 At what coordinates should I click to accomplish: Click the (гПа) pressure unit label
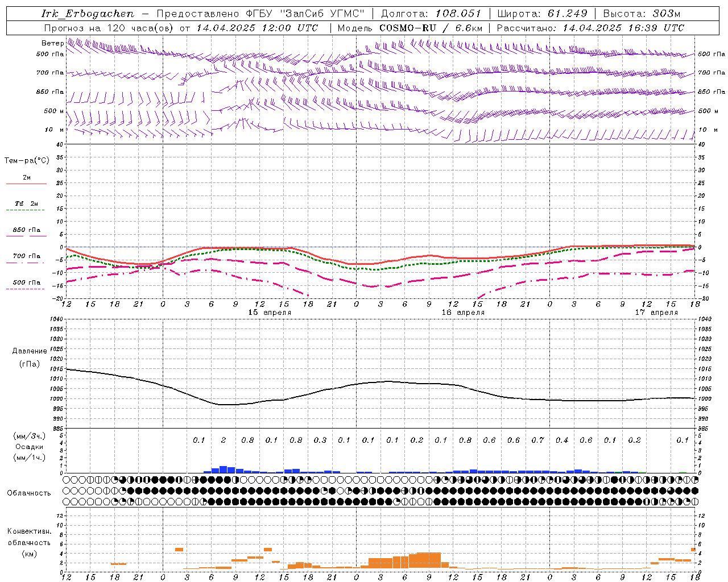point(30,364)
